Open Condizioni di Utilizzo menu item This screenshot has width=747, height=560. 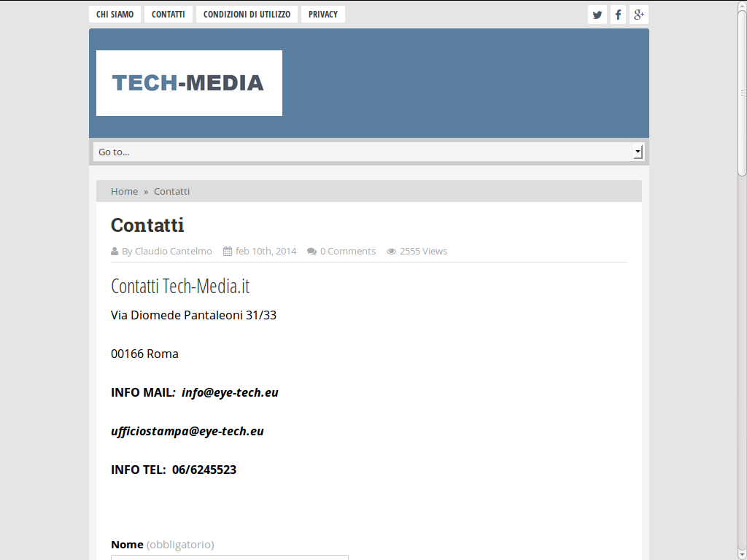pyautogui.click(x=247, y=15)
